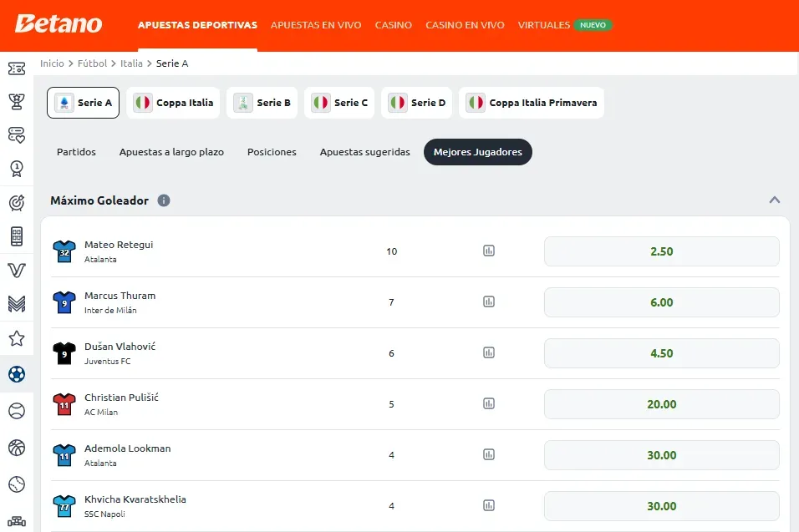Collapse the Máximo Goleador section
Screen dimensions: 799x532
click(775, 200)
